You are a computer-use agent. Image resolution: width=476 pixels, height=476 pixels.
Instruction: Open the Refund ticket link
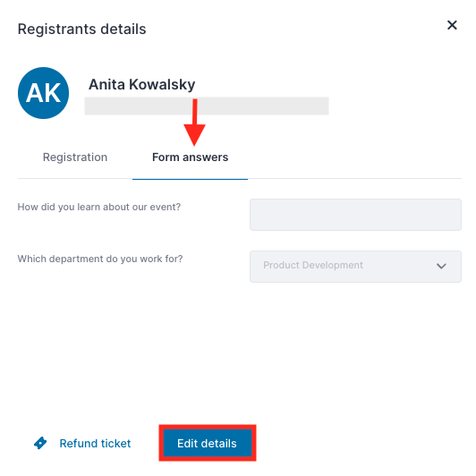(95, 444)
